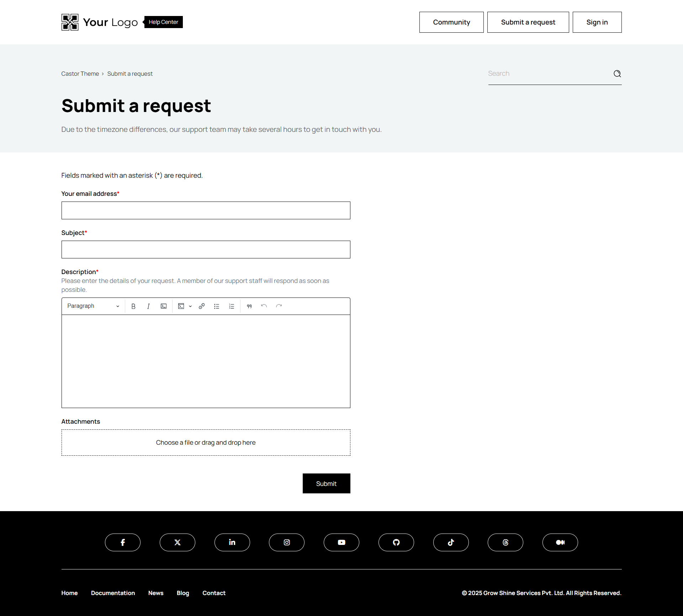Screen dimensions: 683x616
Task: Click the attachments file drop area
Action: pyautogui.click(x=206, y=443)
